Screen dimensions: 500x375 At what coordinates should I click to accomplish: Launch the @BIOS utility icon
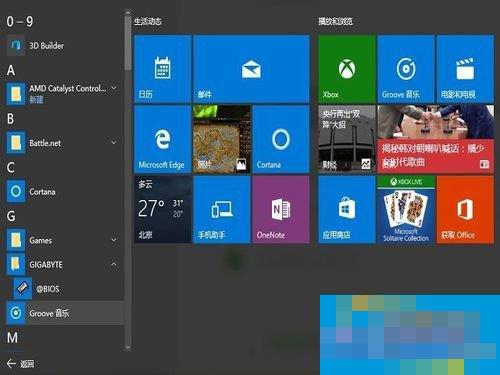[x=23, y=288]
